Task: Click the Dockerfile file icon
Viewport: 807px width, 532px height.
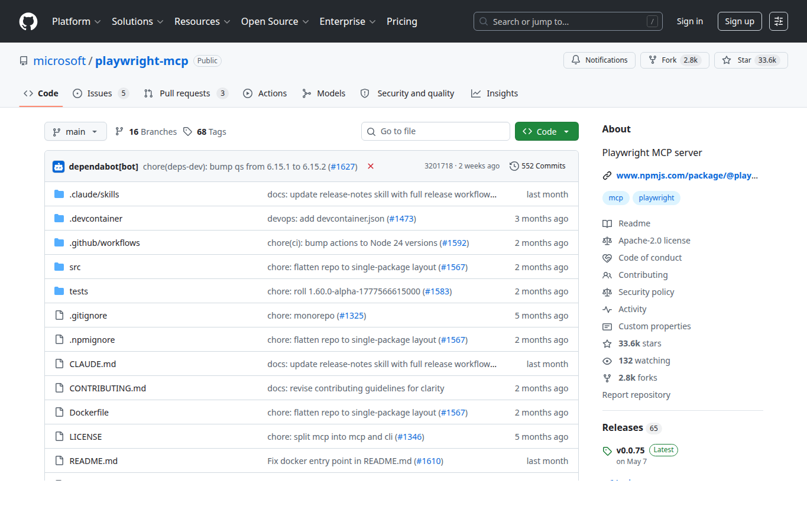Action: [59, 412]
